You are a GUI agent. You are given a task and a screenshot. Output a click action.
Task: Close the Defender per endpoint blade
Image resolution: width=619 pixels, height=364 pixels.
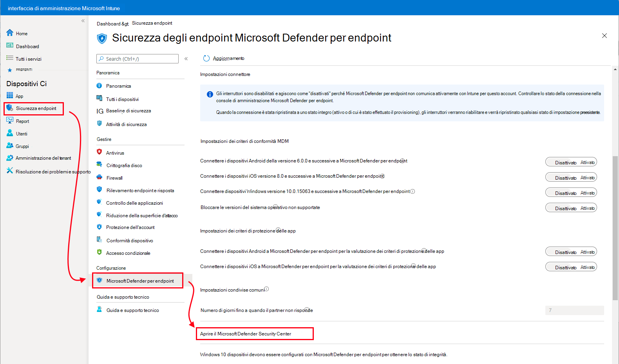[x=605, y=36]
